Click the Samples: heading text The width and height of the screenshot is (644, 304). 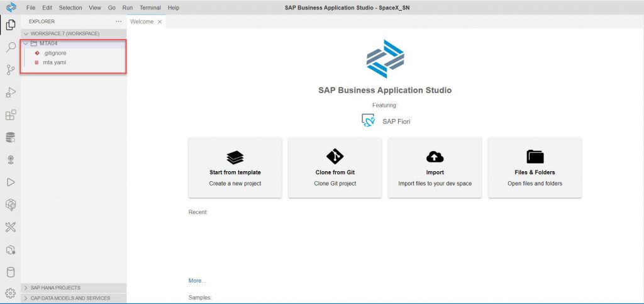click(x=200, y=298)
